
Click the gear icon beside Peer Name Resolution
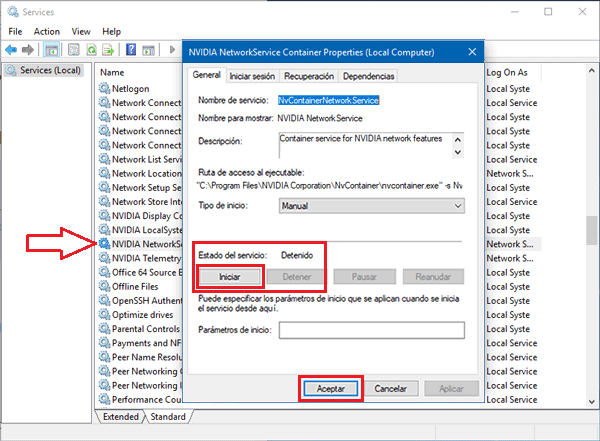point(104,357)
